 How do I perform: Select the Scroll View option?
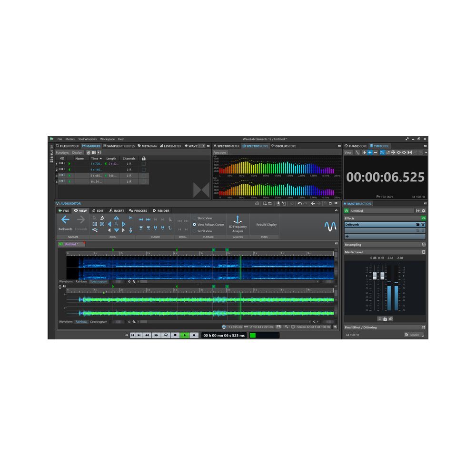pyautogui.click(x=204, y=231)
